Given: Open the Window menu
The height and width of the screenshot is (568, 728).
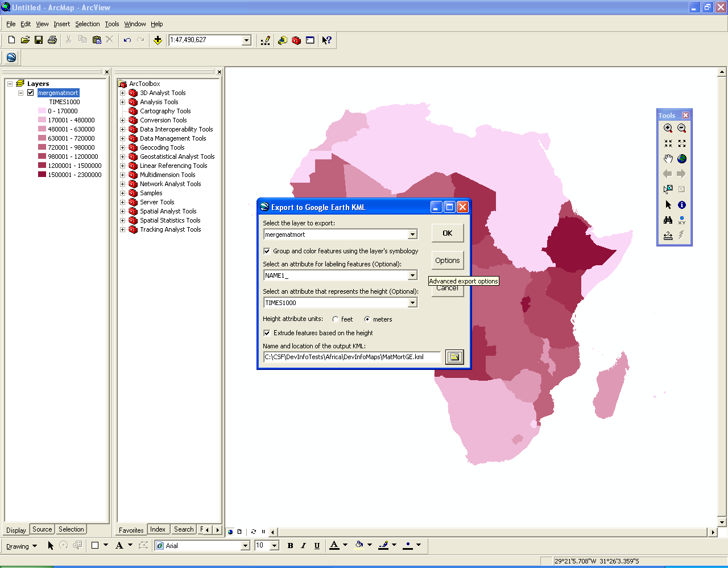Looking at the screenshot, I should coord(135,24).
